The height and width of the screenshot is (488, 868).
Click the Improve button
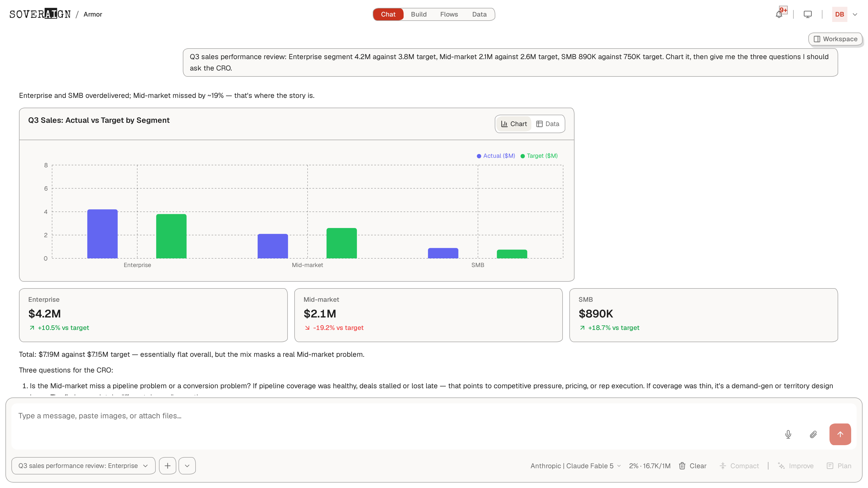[x=796, y=466]
